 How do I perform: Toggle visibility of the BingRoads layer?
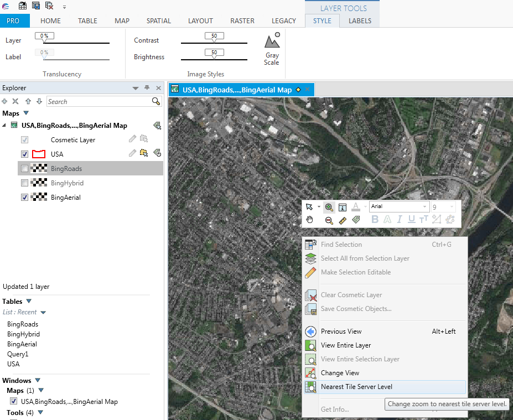(24, 168)
